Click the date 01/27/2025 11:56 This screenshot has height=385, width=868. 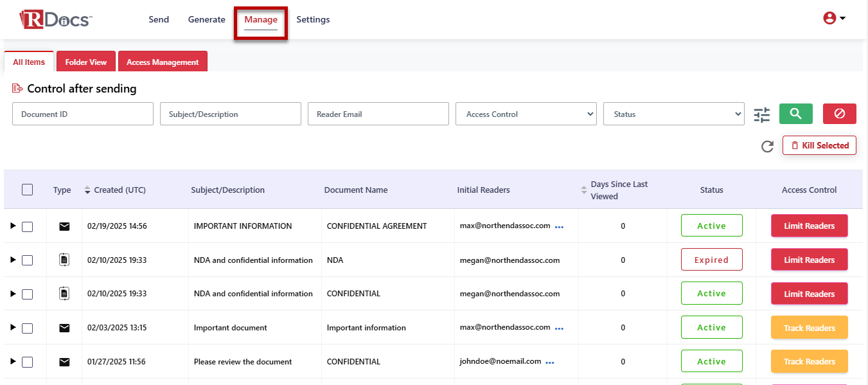coord(116,362)
